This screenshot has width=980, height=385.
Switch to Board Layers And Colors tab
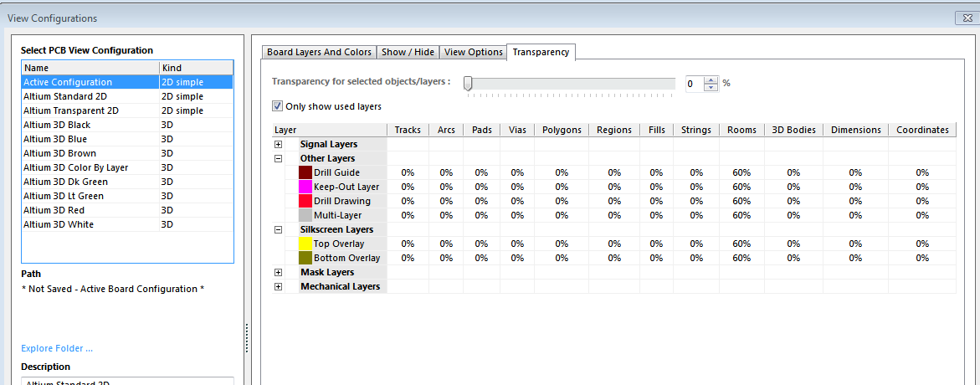coord(319,53)
